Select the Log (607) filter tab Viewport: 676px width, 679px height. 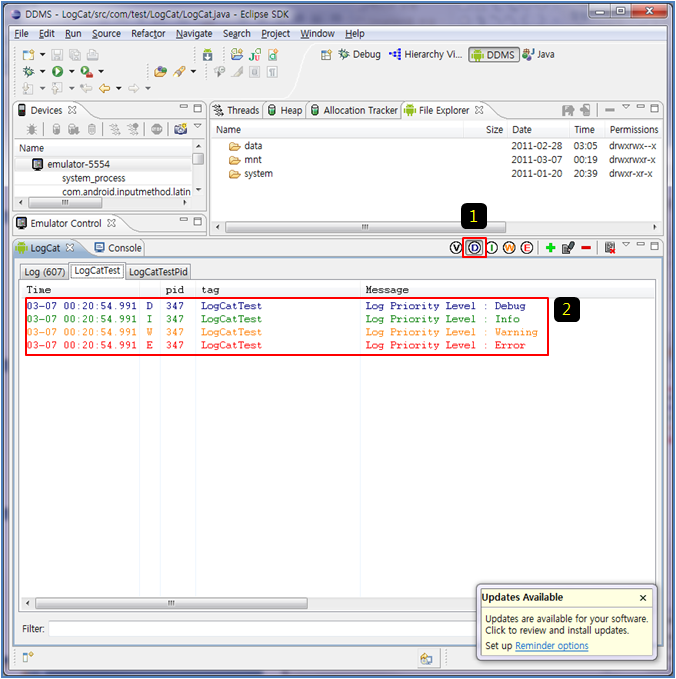coord(45,272)
